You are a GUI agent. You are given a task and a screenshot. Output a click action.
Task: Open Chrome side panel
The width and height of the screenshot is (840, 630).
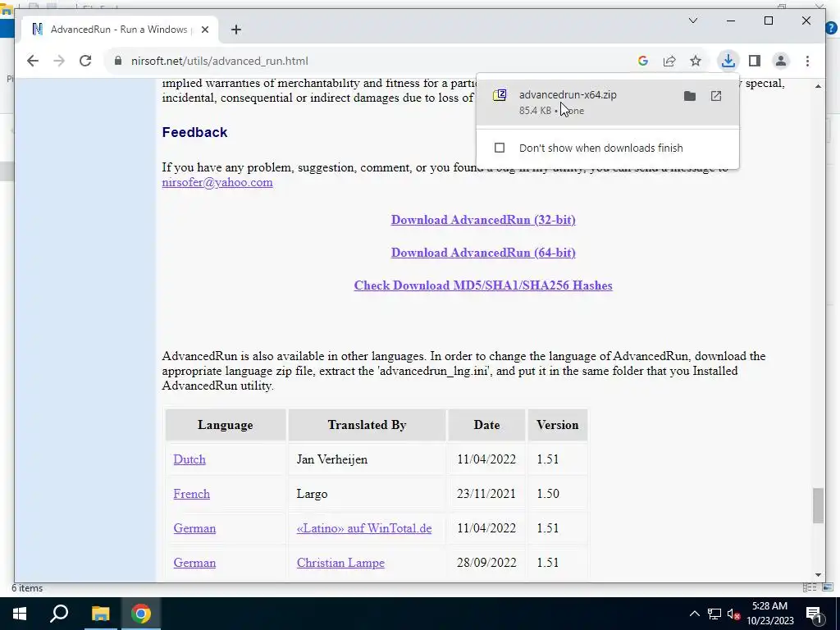tap(755, 61)
